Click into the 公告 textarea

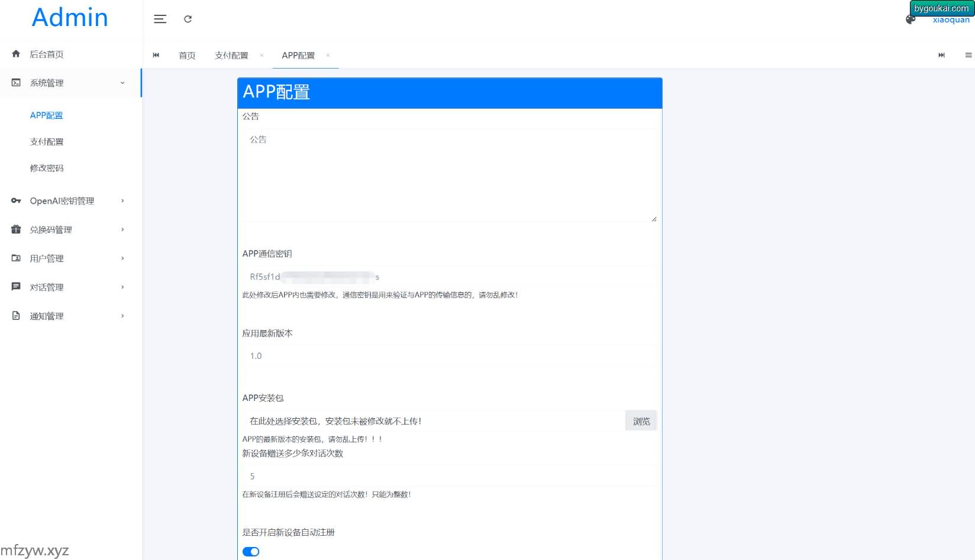[x=449, y=176]
